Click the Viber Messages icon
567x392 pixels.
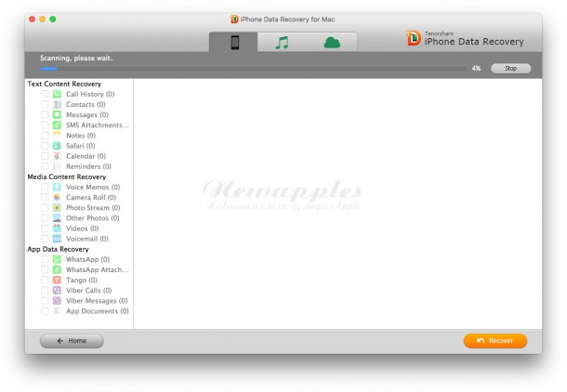[57, 301]
